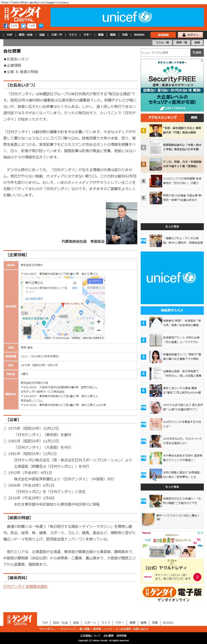Open スポーツ in navigation bar
Screen dimensions: 207x644
click(x=57, y=35)
